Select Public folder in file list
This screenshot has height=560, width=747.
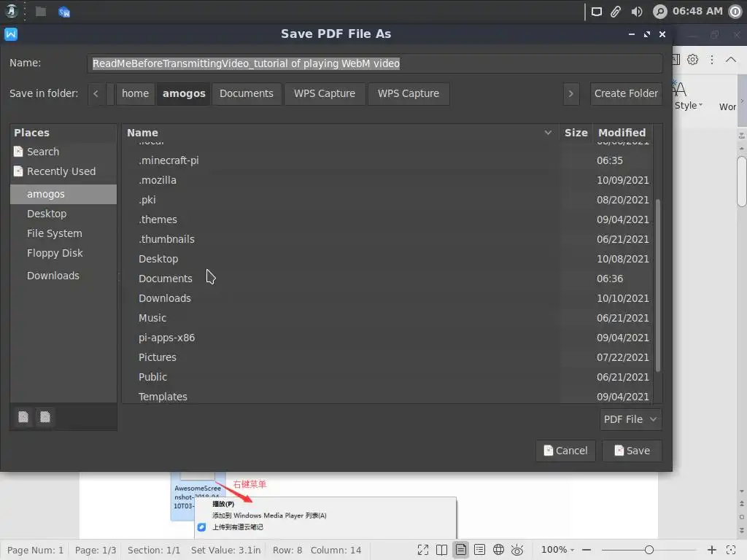point(387,377)
